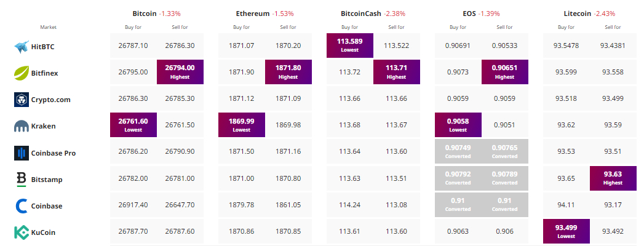The width and height of the screenshot is (644, 246).
Task: Click the Coinbase blue C icon
Action: pos(22,206)
